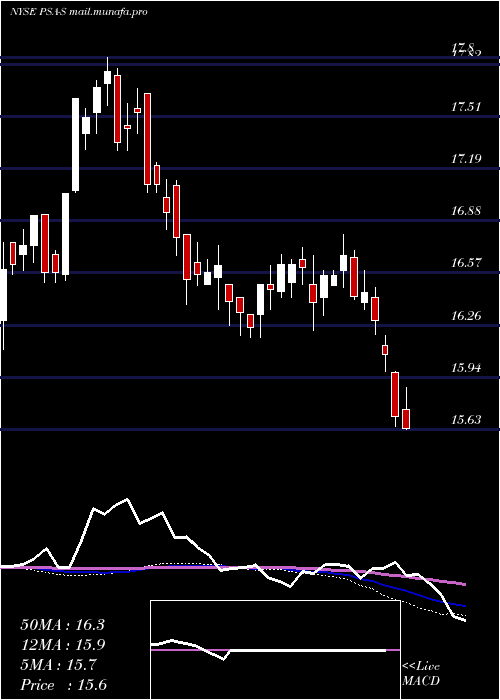The height and width of the screenshot is (700, 500).
Task: Click the 12MA : 15.9 readout
Action: (x=62, y=645)
